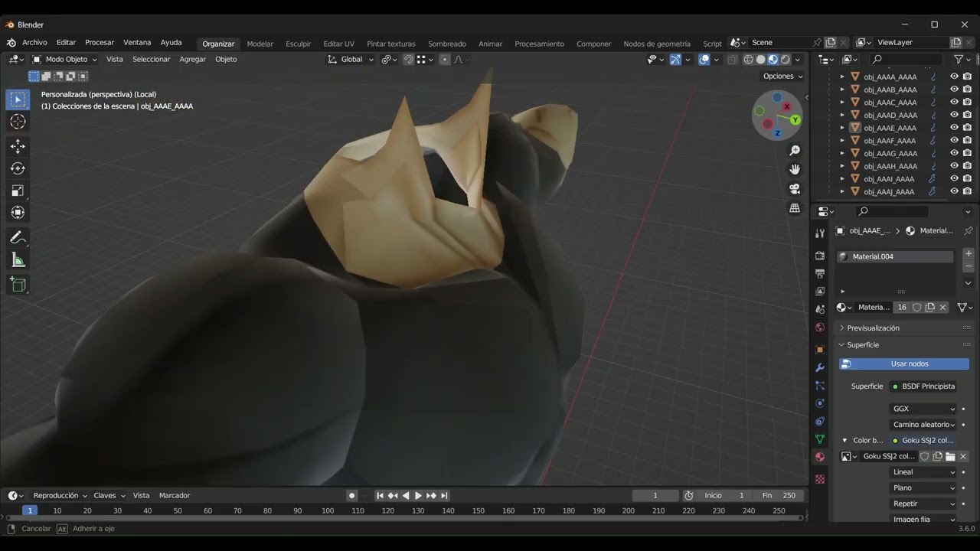Play the animation forward
Image resolution: width=980 pixels, height=551 pixels.
tap(418, 496)
